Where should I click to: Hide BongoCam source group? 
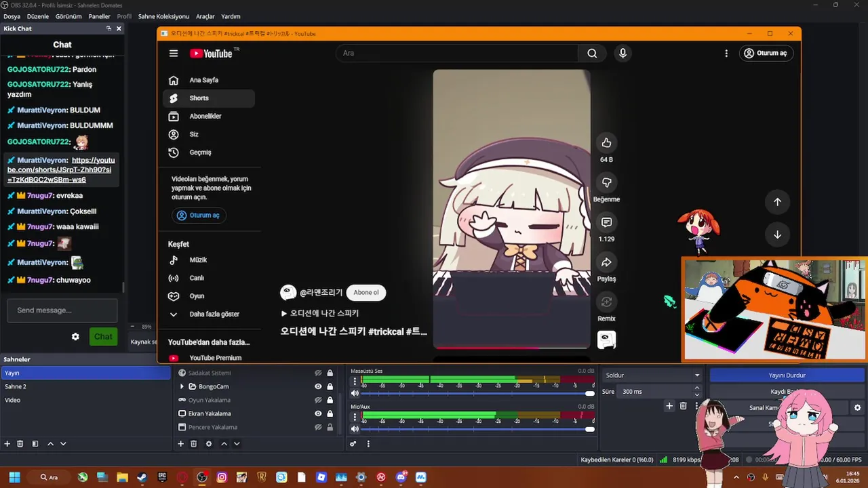(x=318, y=386)
